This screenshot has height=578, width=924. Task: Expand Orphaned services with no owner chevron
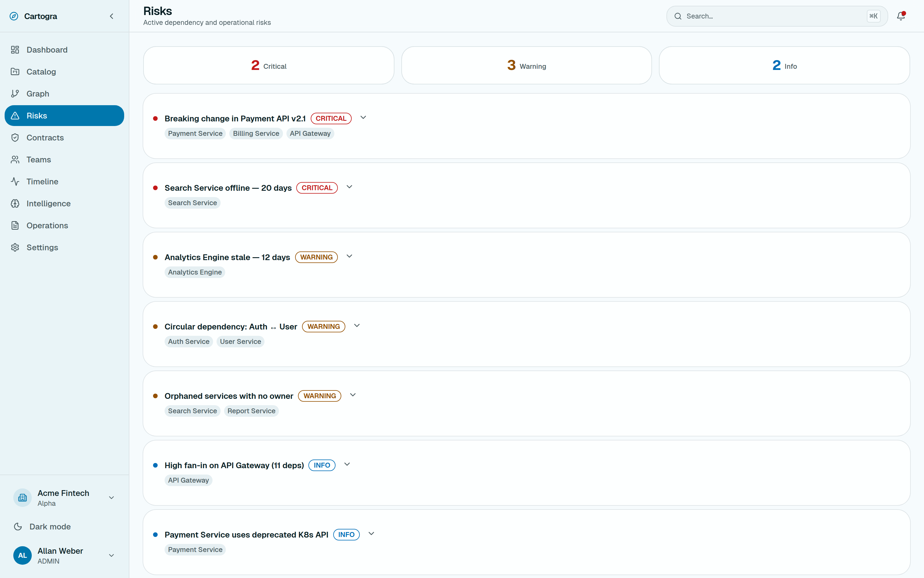353,395
